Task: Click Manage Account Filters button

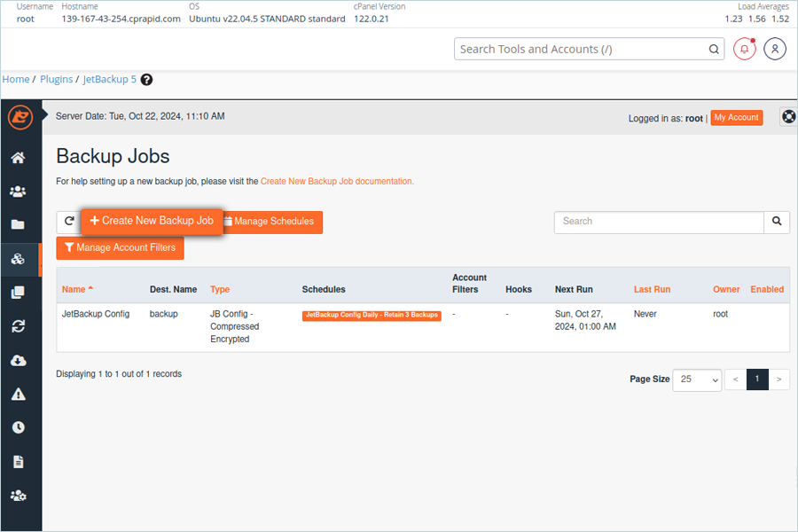Action: click(x=120, y=248)
